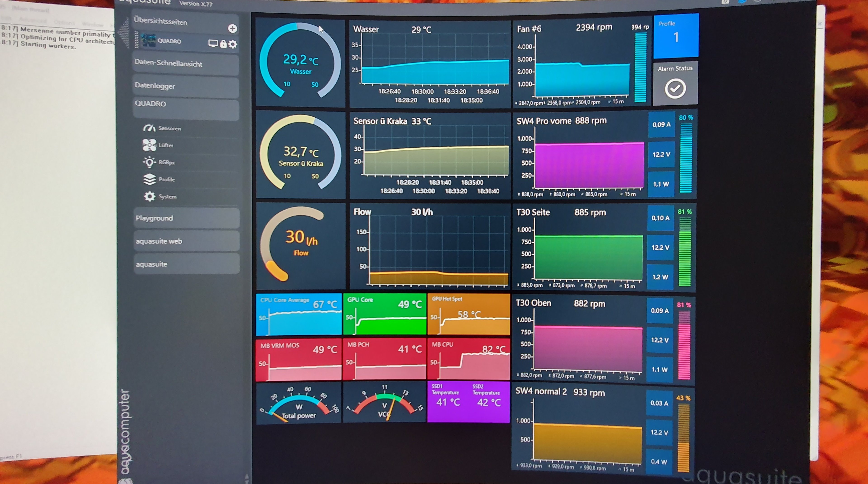868x484 pixels.
Task: Open Sensoren gauge icon in sidebar
Action: pyautogui.click(x=149, y=128)
